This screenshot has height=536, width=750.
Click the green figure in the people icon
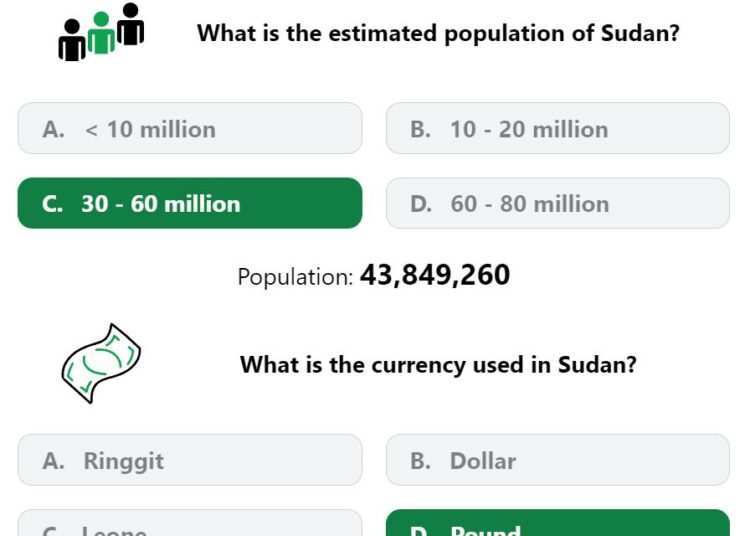point(101,33)
